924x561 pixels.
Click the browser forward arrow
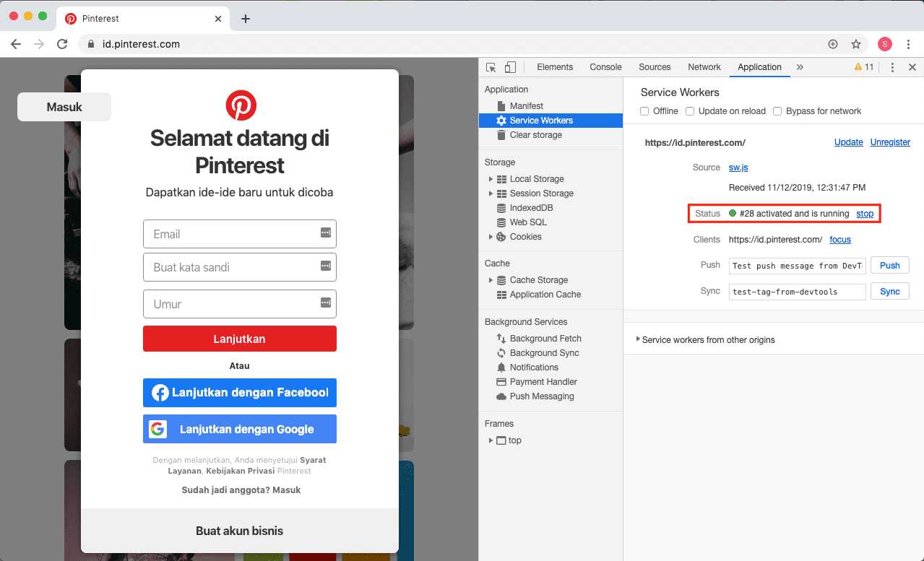click(x=39, y=44)
